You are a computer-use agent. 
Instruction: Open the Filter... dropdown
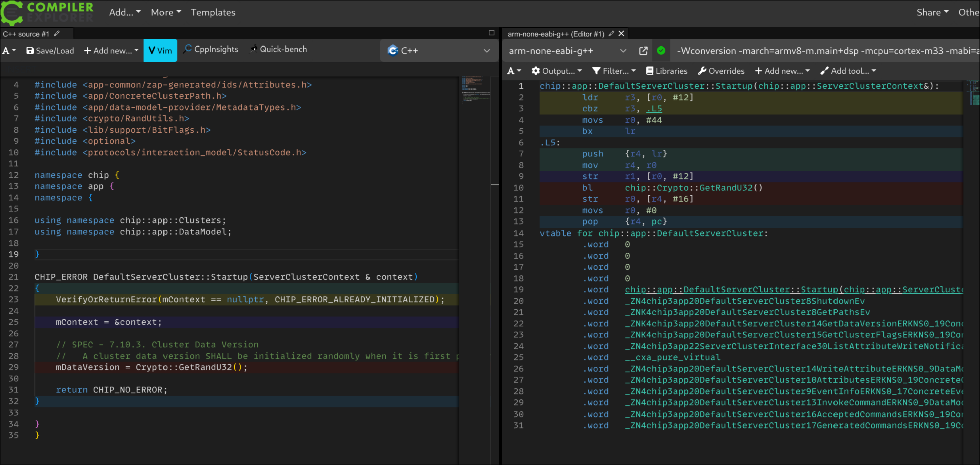click(614, 71)
